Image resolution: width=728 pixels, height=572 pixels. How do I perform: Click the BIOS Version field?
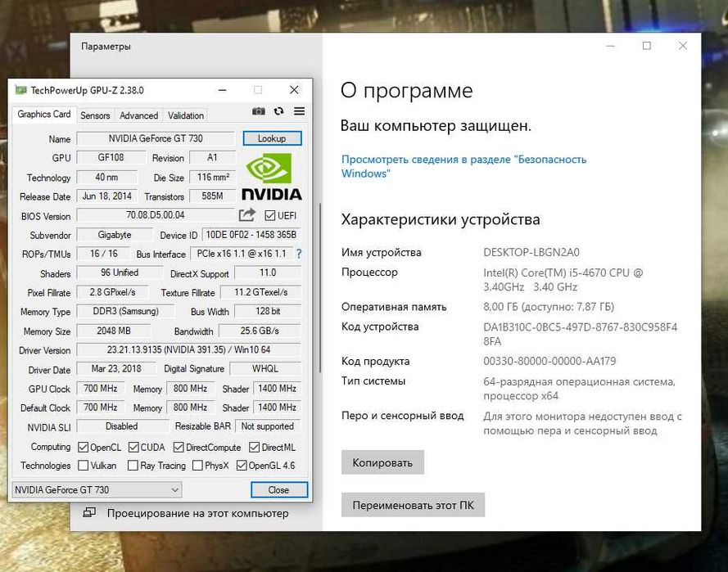155,215
